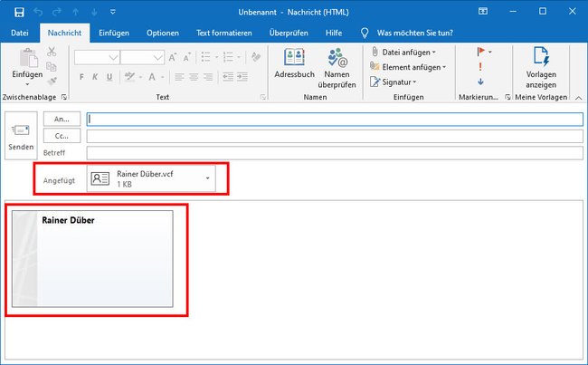
Task: Click the Senden button
Action: (21, 136)
